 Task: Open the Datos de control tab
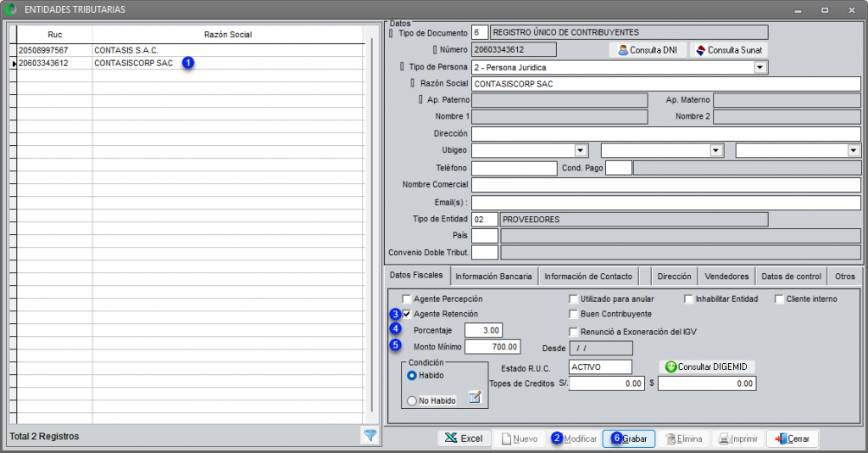pyautogui.click(x=791, y=277)
